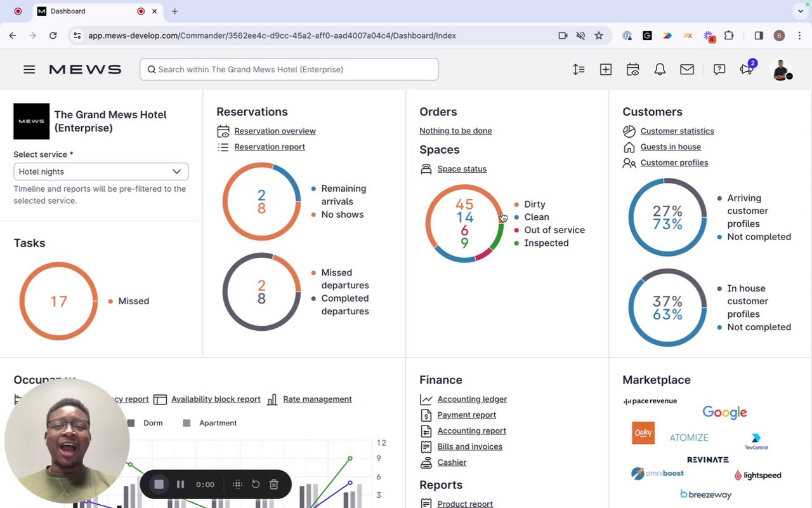Reload the browser page
Screen dimensions: 812x508
pos(53,36)
